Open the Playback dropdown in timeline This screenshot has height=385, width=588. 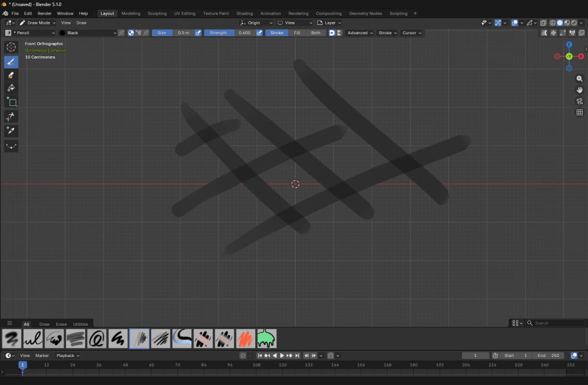pos(68,356)
